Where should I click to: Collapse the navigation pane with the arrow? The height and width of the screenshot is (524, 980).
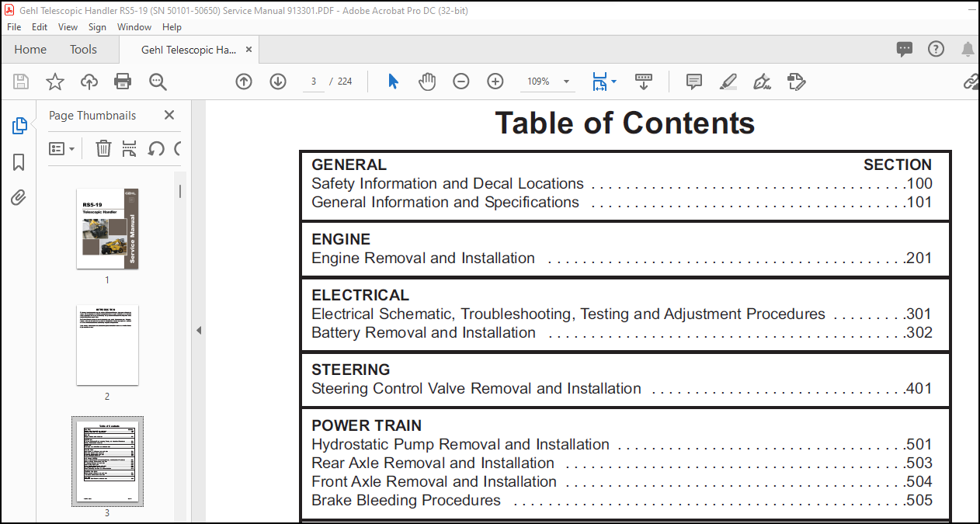tap(198, 331)
